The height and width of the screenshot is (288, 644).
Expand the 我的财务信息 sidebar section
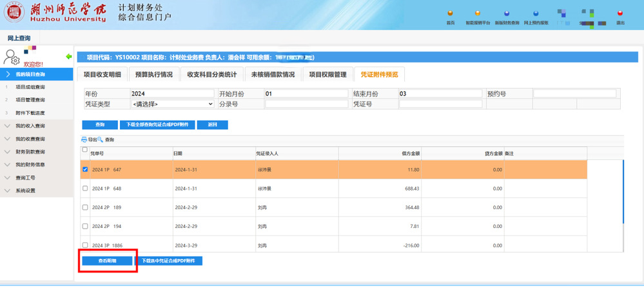tap(37, 165)
